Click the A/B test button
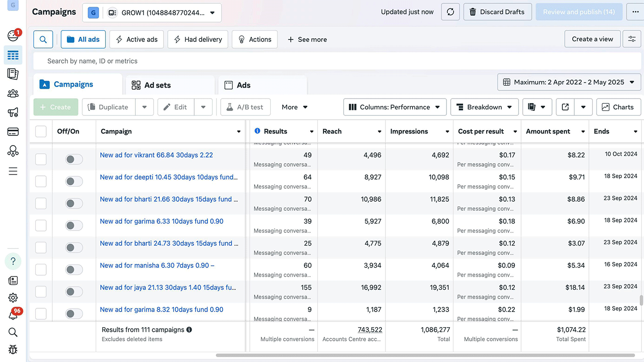This screenshot has width=644, height=362. pyautogui.click(x=245, y=107)
